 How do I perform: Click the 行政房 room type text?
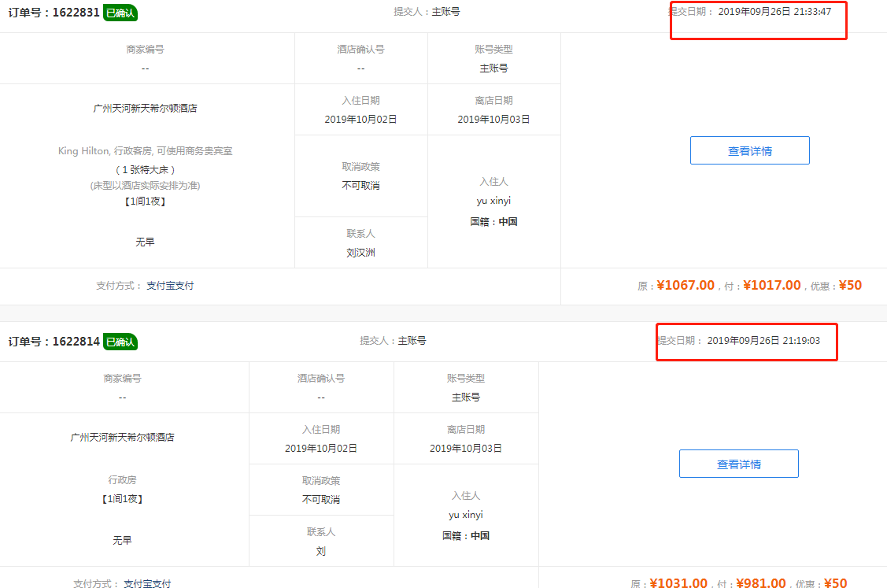click(x=122, y=479)
